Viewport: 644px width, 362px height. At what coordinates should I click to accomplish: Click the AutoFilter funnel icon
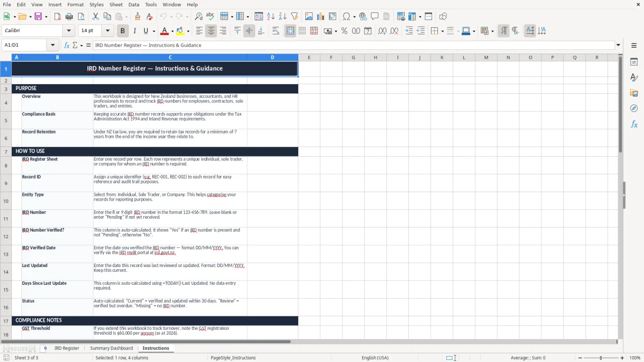pos(294,17)
